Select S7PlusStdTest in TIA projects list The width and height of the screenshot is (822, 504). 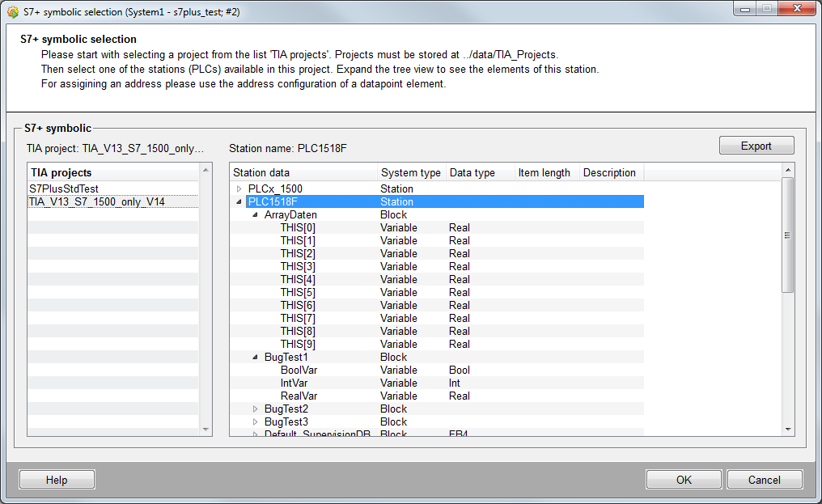(64, 188)
